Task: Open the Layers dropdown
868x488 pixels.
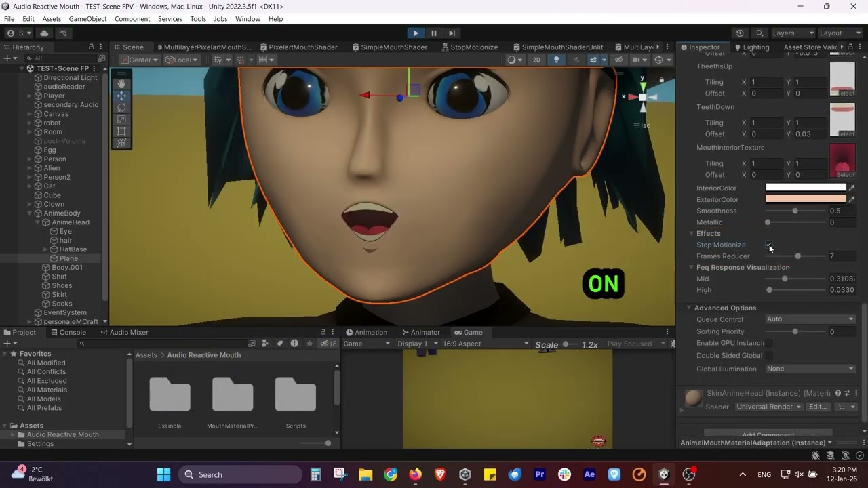Action: [792, 33]
